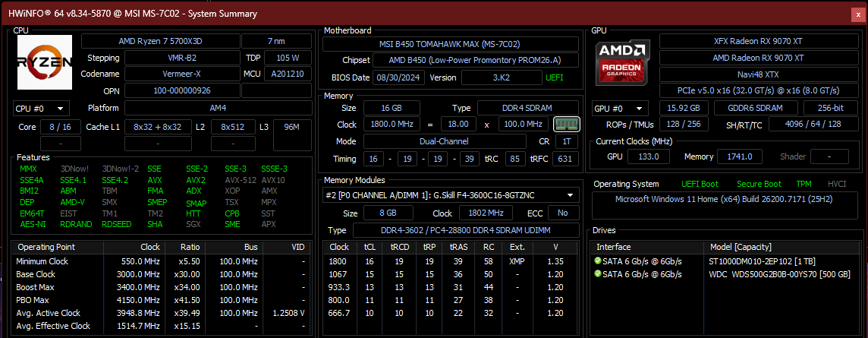Click the AMD-V feature label
The image size is (868, 338).
[73, 202]
